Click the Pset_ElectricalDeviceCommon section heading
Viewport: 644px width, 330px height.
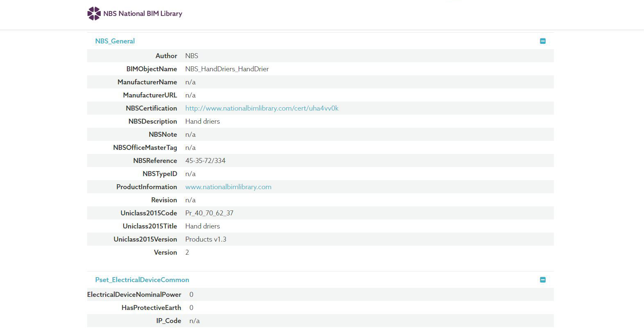(142, 280)
